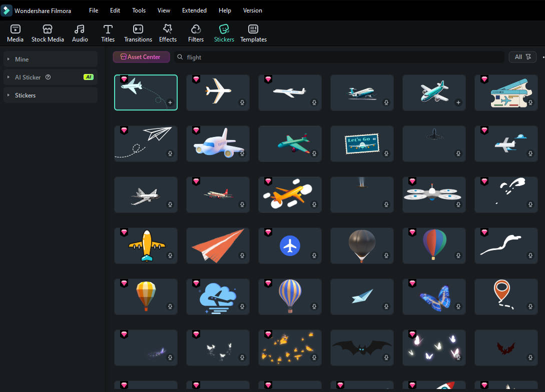Select the red paper airplane thumbnail
Viewport: 545px width, 392px height.
pos(218,245)
